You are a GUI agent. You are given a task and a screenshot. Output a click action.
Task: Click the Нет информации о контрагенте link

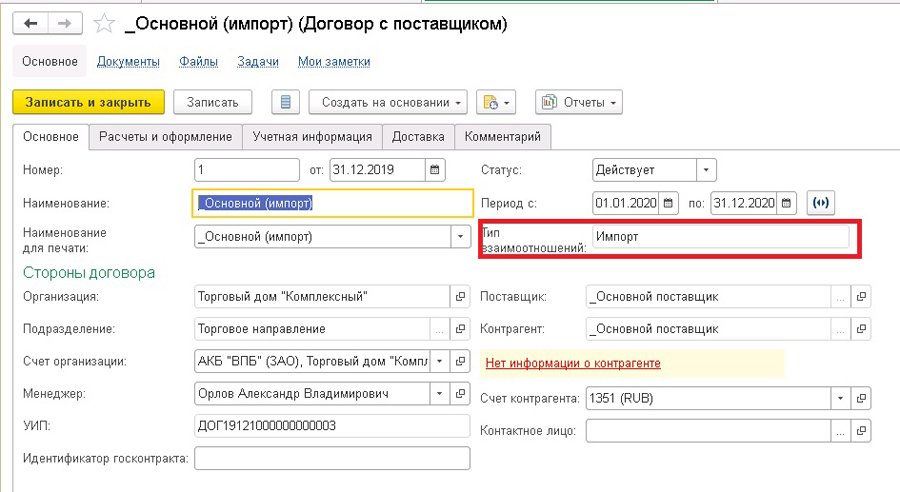pyautogui.click(x=573, y=363)
